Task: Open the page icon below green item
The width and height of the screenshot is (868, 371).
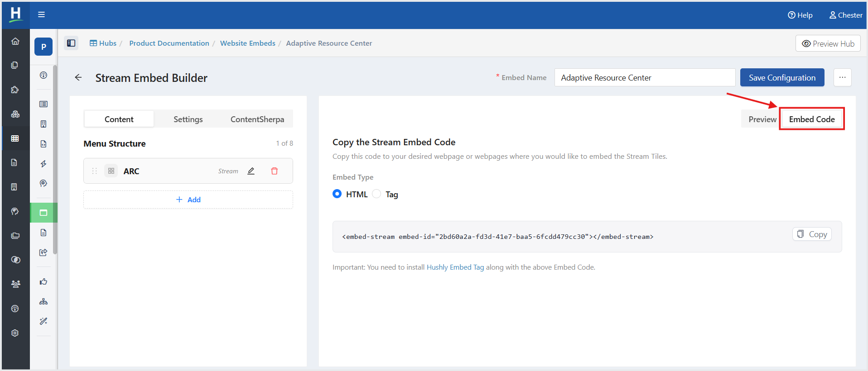Action: point(43,233)
